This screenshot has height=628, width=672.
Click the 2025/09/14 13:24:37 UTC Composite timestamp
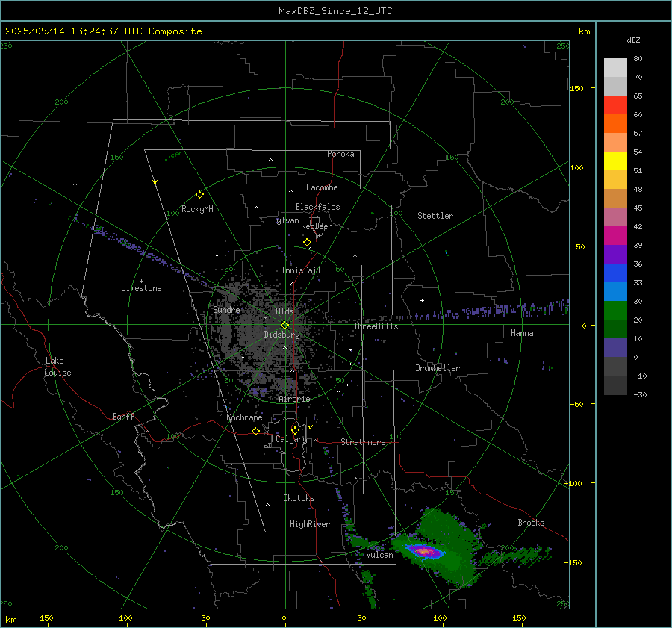click(103, 31)
